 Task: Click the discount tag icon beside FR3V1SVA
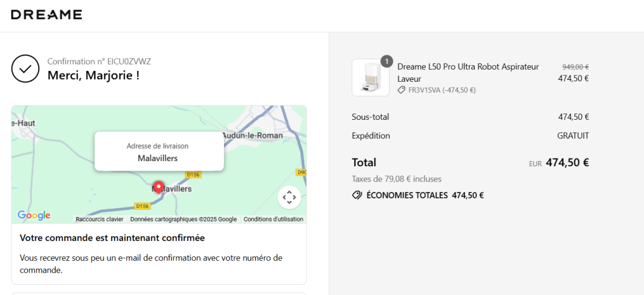coord(402,90)
